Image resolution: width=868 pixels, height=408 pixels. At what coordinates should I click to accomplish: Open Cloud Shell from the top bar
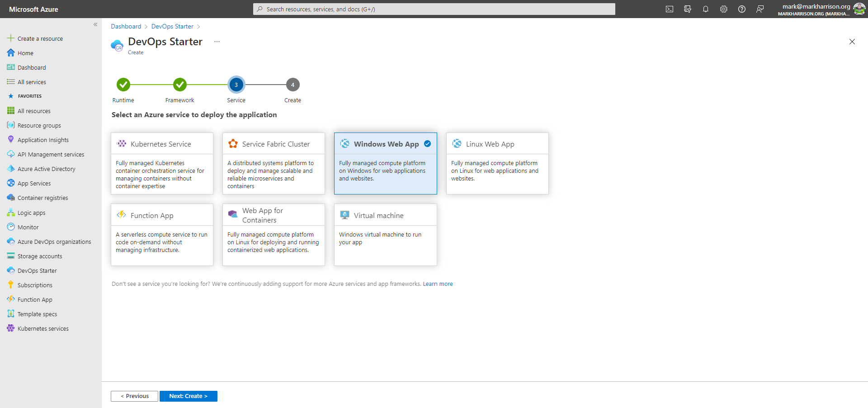[x=670, y=9]
